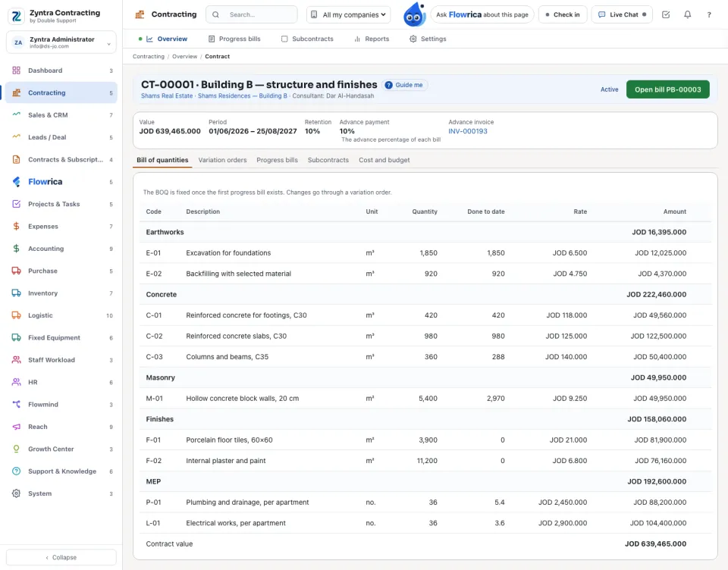Expand the Zyntra Administrator account menu
This screenshot has width=728, height=570.
[61, 42]
